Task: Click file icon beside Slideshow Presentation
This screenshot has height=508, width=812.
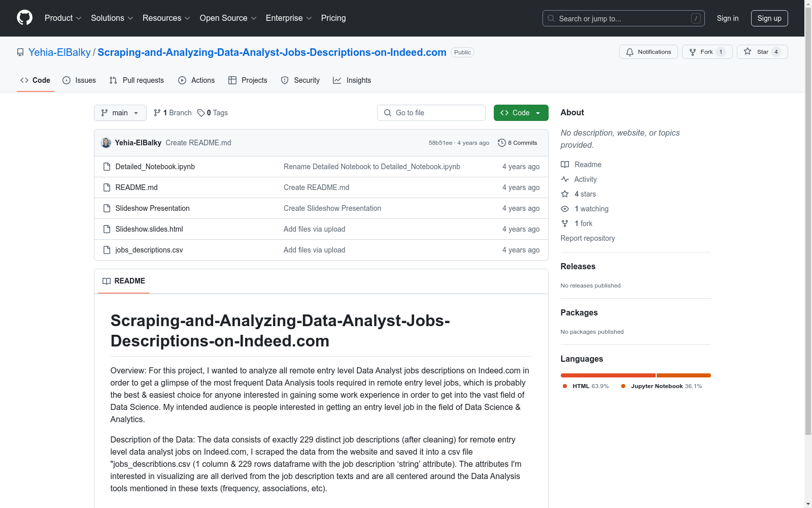Action: (107, 208)
